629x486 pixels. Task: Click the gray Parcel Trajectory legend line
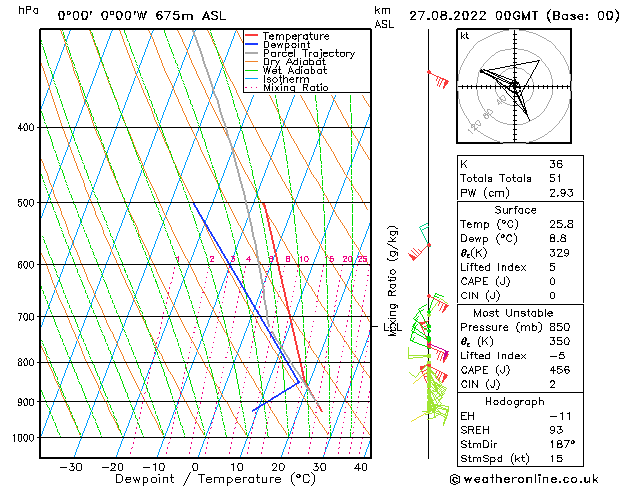(x=251, y=53)
